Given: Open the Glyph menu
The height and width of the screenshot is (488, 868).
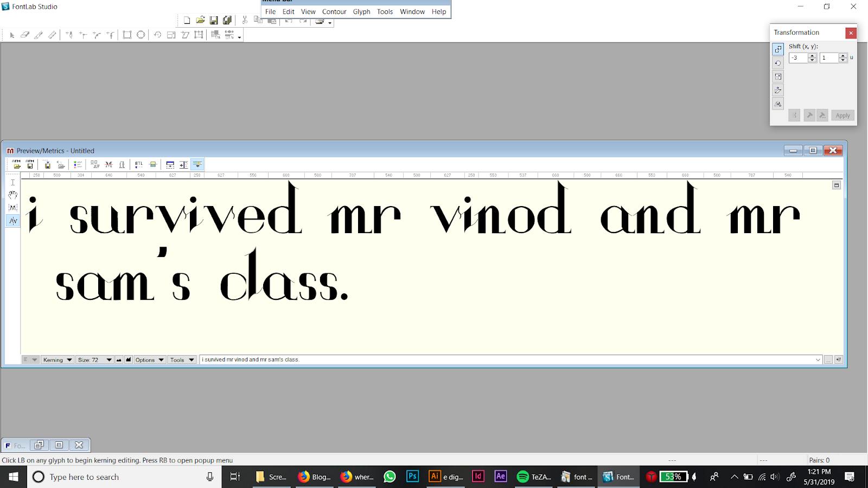Looking at the screenshot, I should pyautogui.click(x=361, y=11).
